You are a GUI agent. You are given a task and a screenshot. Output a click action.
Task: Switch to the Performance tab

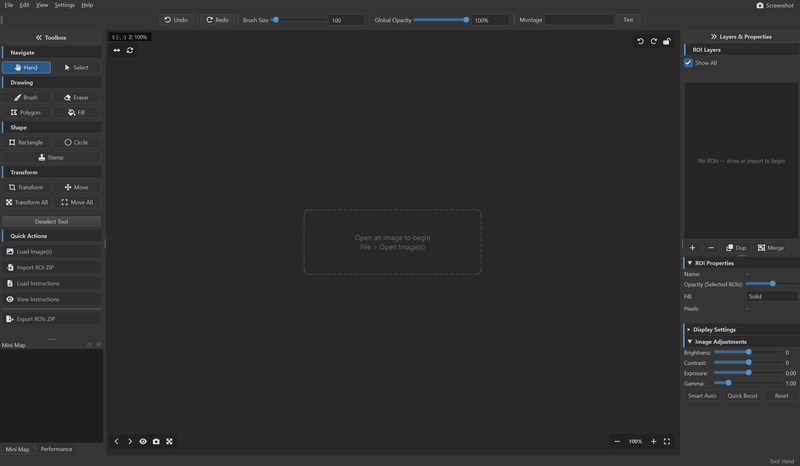pyautogui.click(x=56, y=449)
